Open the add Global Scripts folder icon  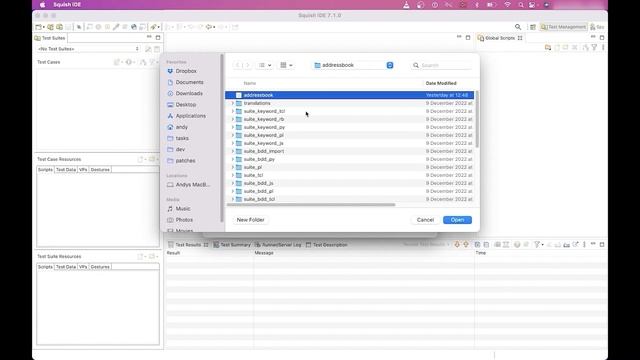548,47
